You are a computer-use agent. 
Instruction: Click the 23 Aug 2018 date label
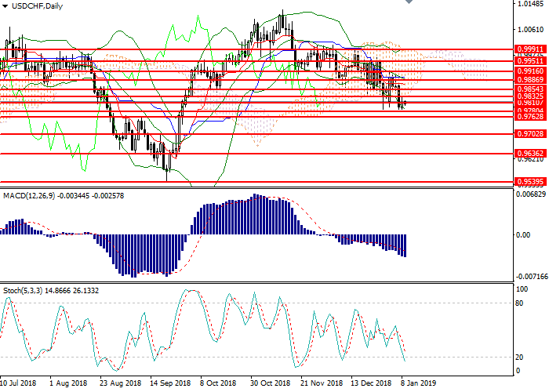point(118,383)
